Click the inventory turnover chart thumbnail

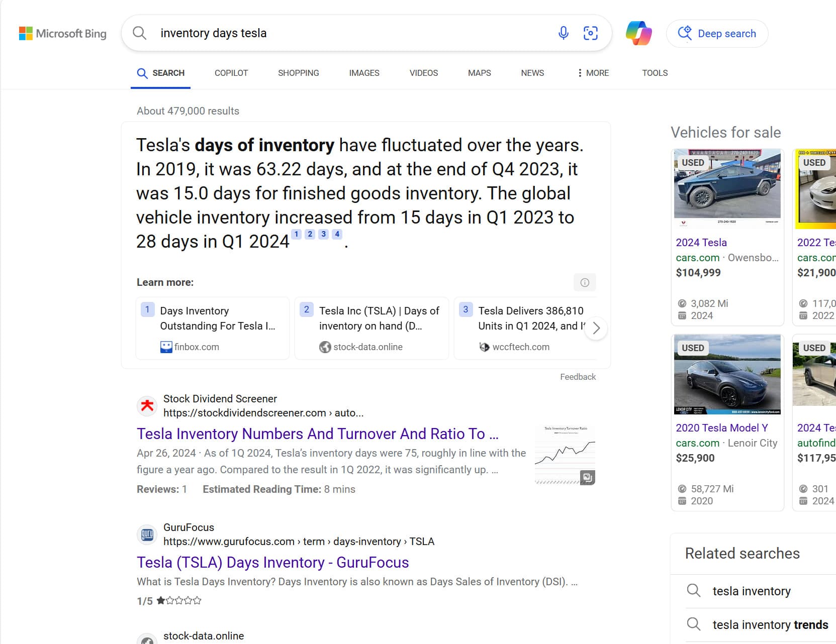point(566,455)
